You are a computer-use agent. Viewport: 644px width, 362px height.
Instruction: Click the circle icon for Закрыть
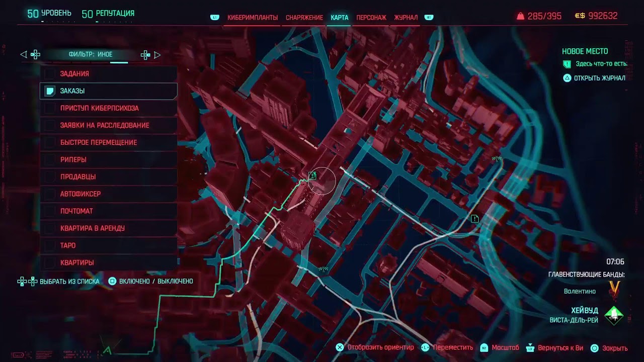pos(594,348)
